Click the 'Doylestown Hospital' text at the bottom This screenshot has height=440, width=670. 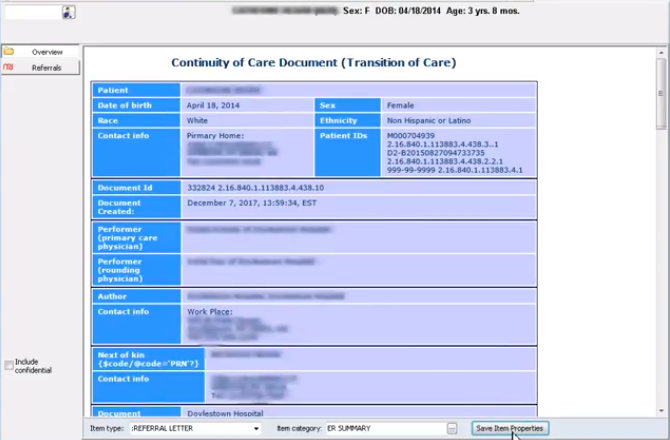tap(225, 413)
